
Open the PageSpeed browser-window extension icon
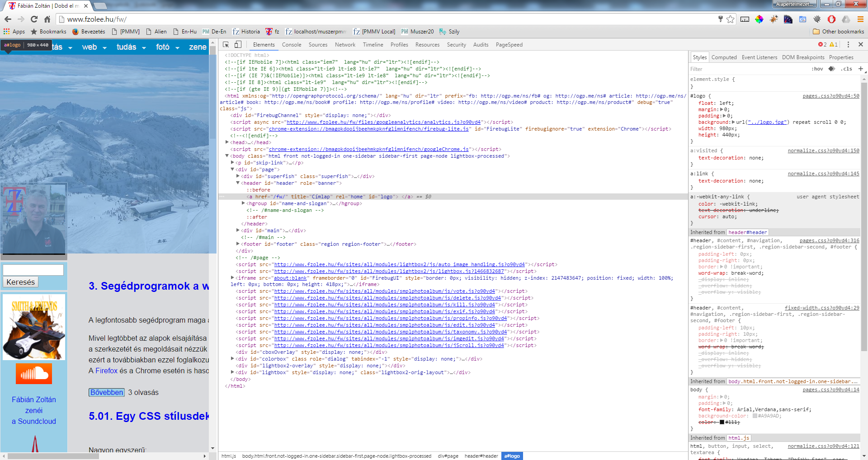click(802, 19)
